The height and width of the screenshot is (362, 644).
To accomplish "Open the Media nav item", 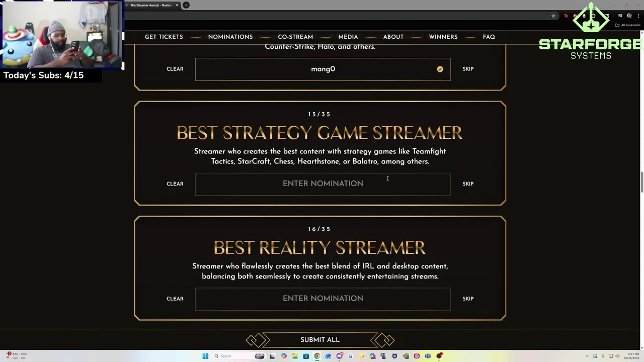I will point(348,37).
